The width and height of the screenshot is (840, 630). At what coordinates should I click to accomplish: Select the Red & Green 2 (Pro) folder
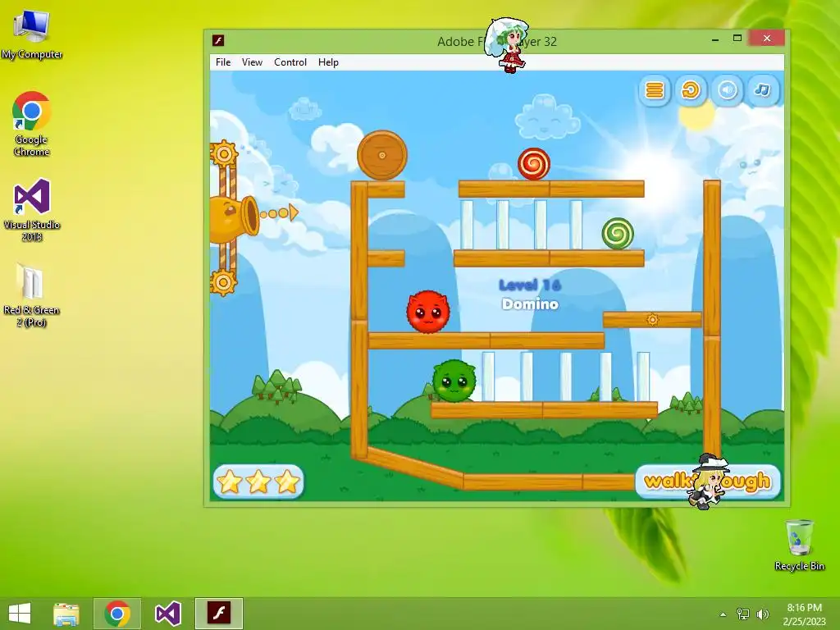31,295
